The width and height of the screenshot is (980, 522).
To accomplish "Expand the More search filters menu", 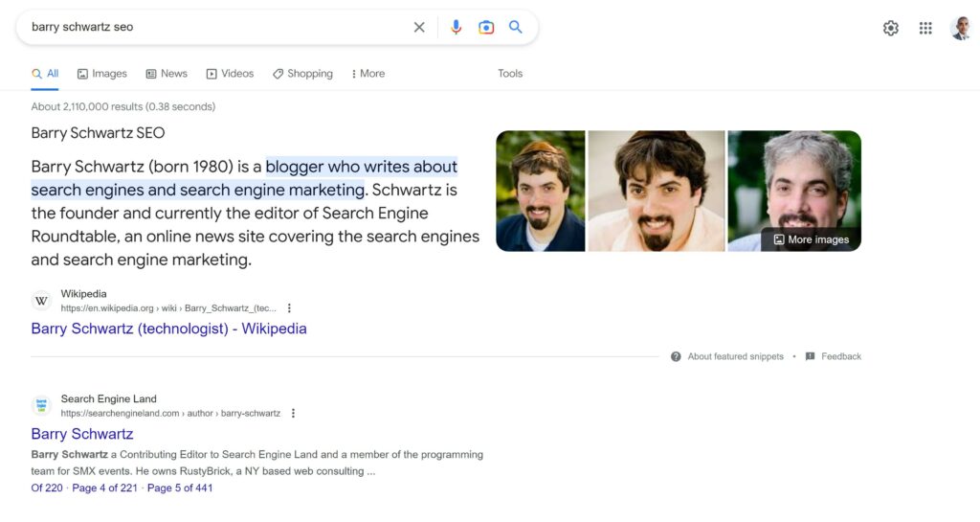I will pyautogui.click(x=368, y=74).
